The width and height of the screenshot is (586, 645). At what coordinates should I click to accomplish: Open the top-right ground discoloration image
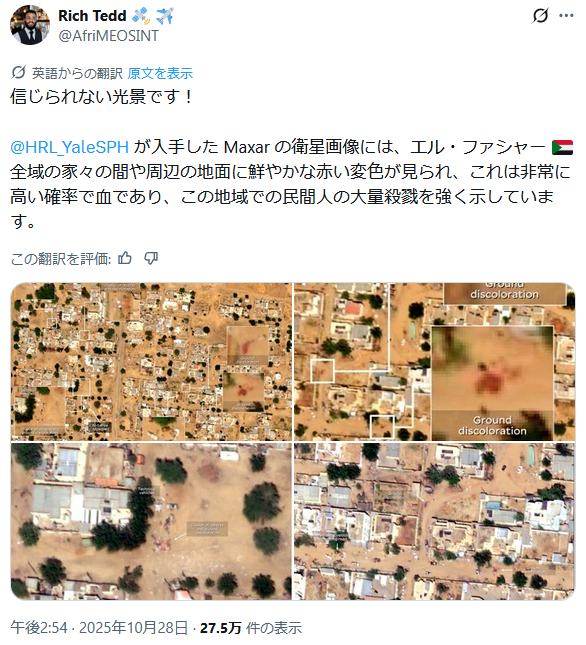click(x=434, y=362)
